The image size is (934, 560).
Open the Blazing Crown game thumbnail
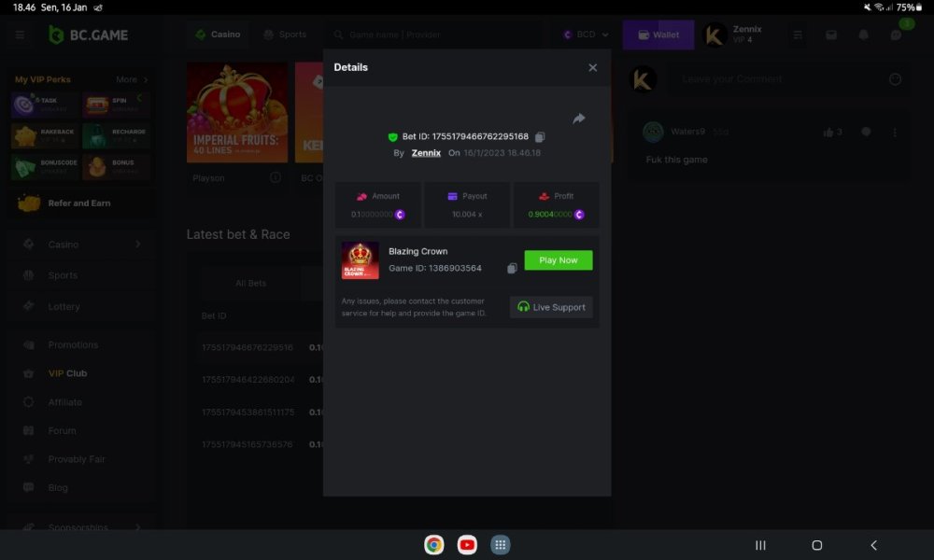[x=361, y=260]
